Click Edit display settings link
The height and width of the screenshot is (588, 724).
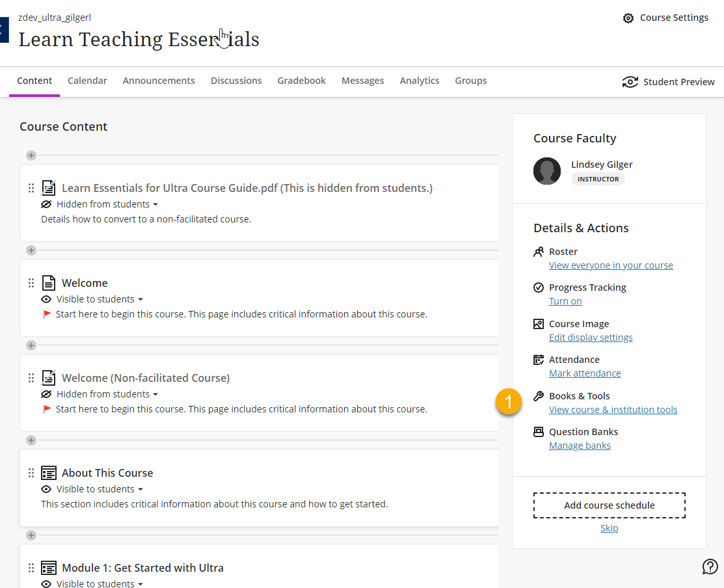click(x=591, y=338)
